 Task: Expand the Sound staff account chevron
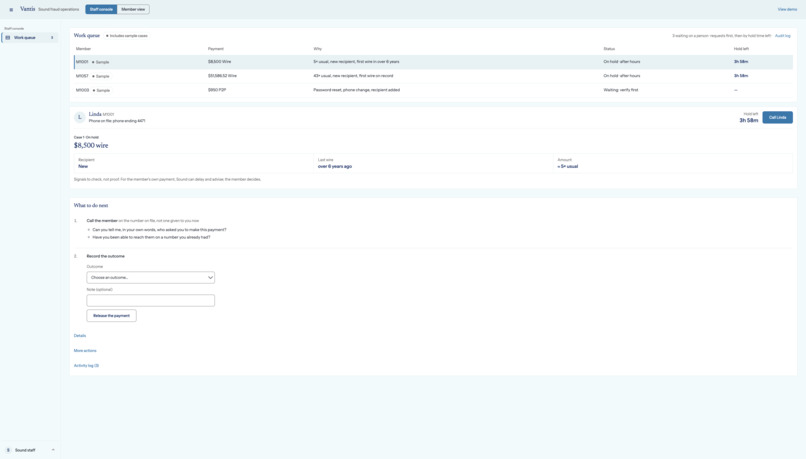coord(53,450)
